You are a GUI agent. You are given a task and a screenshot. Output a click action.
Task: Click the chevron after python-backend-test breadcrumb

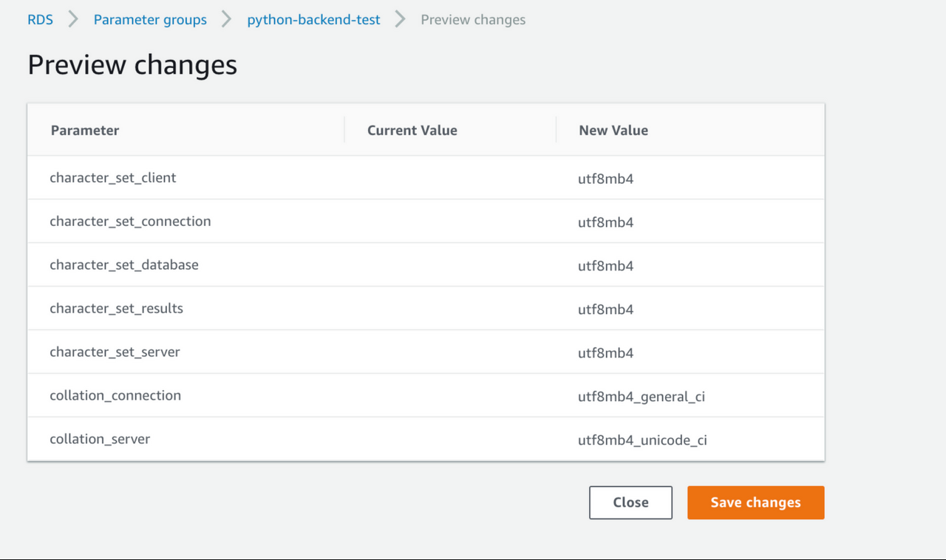401,20
